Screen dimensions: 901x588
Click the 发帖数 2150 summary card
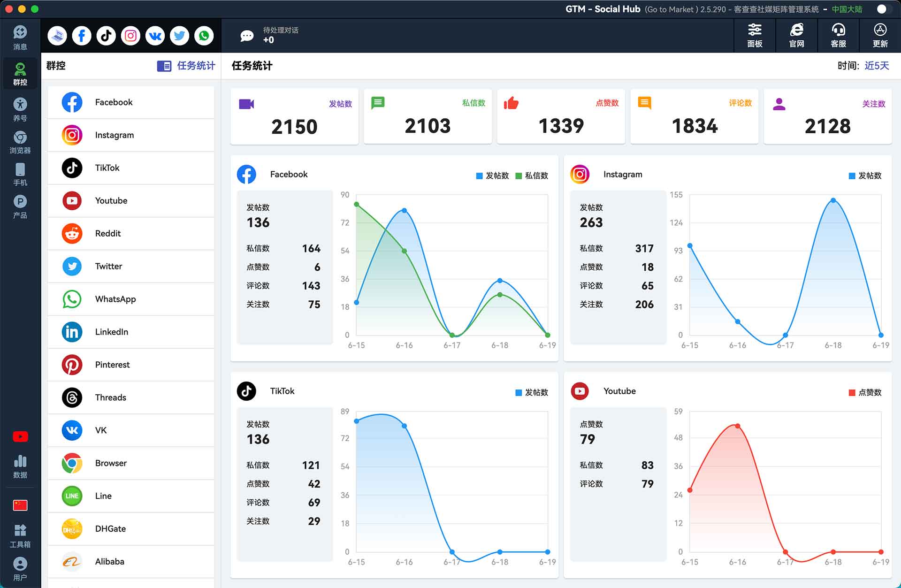[x=294, y=116]
